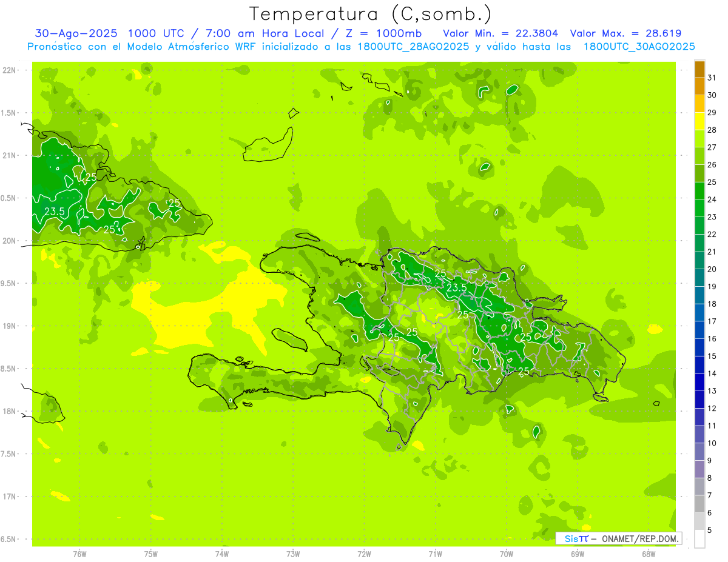Click the dark orange swatch above 31
The height and width of the screenshot is (562, 728).
point(699,69)
